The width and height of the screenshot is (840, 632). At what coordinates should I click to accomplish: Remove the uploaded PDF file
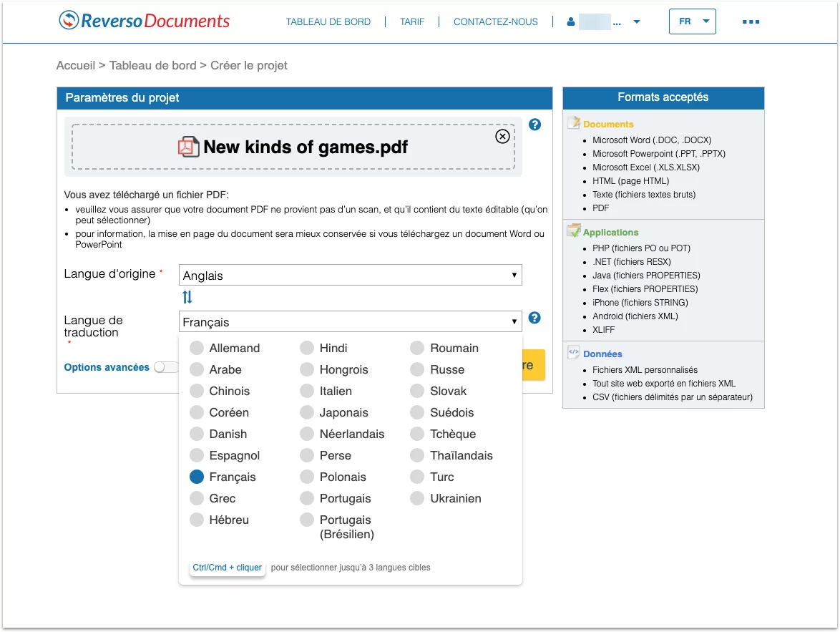(x=502, y=137)
